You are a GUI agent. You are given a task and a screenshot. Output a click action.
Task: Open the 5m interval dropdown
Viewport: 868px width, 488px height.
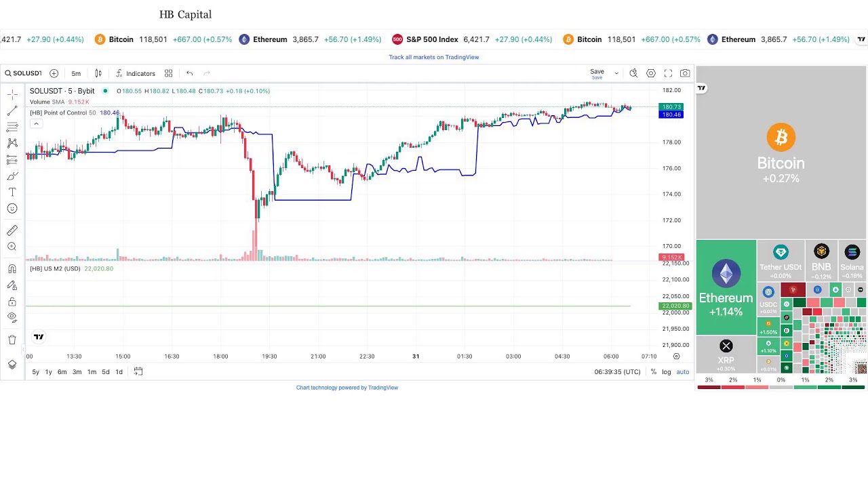tap(76, 73)
